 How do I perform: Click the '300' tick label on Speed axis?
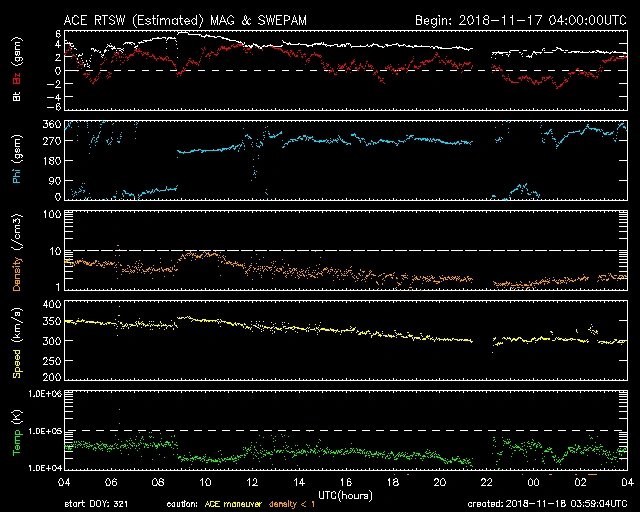pos(52,341)
